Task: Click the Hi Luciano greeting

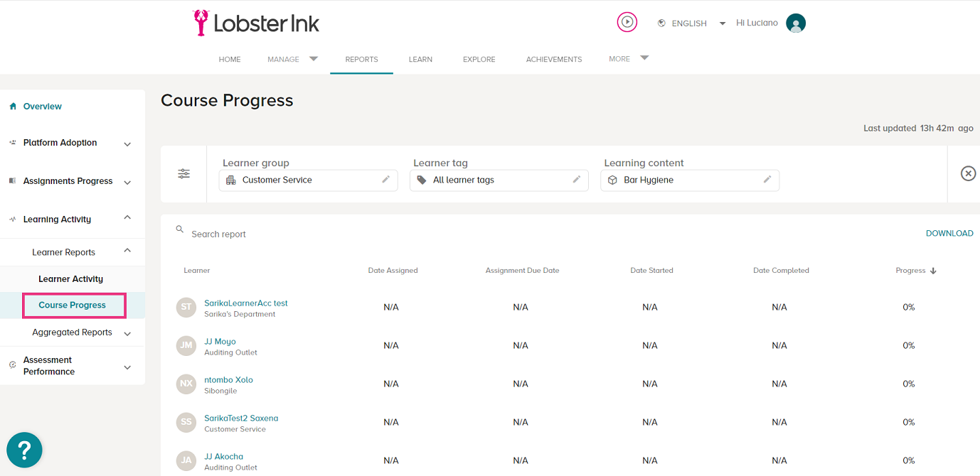Action: click(x=757, y=23)
